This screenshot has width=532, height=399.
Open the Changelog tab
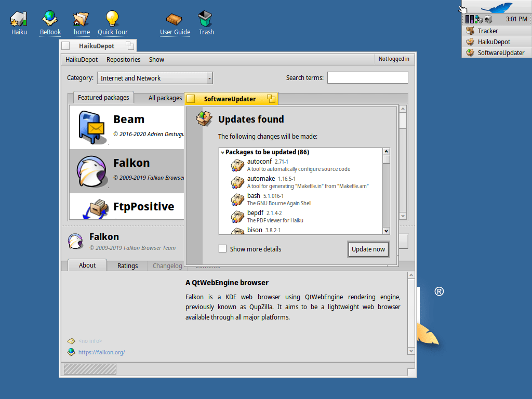point(167,265)
